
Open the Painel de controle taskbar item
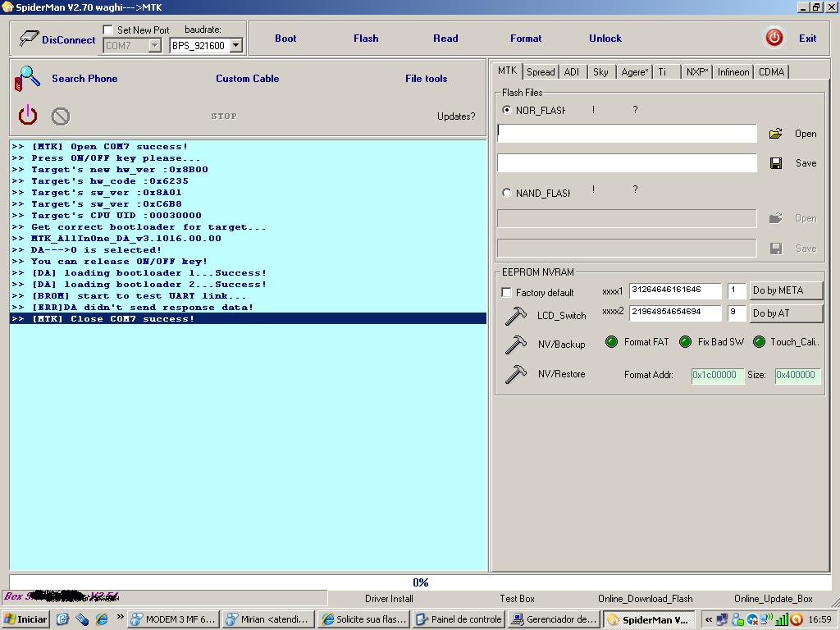459,619
